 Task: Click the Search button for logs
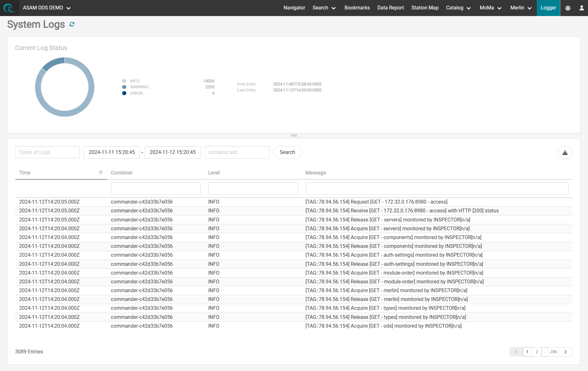pos(287,152)
